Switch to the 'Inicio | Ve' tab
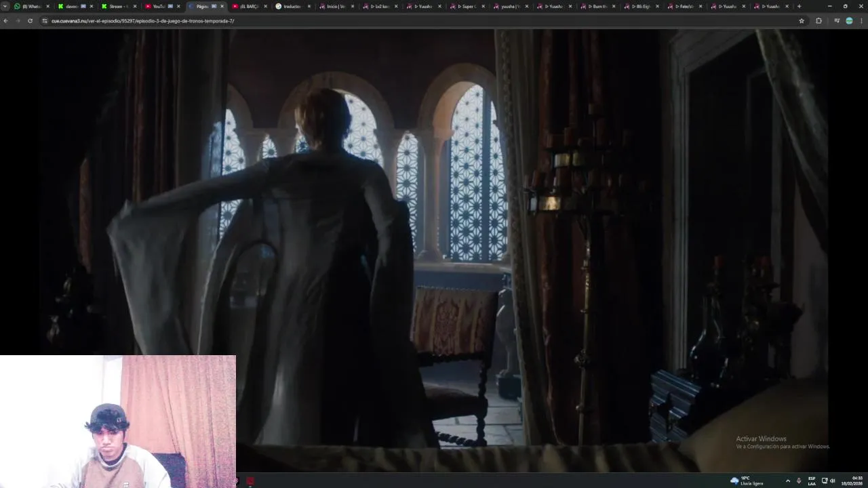The image size is (868, 488). (335, 6)
